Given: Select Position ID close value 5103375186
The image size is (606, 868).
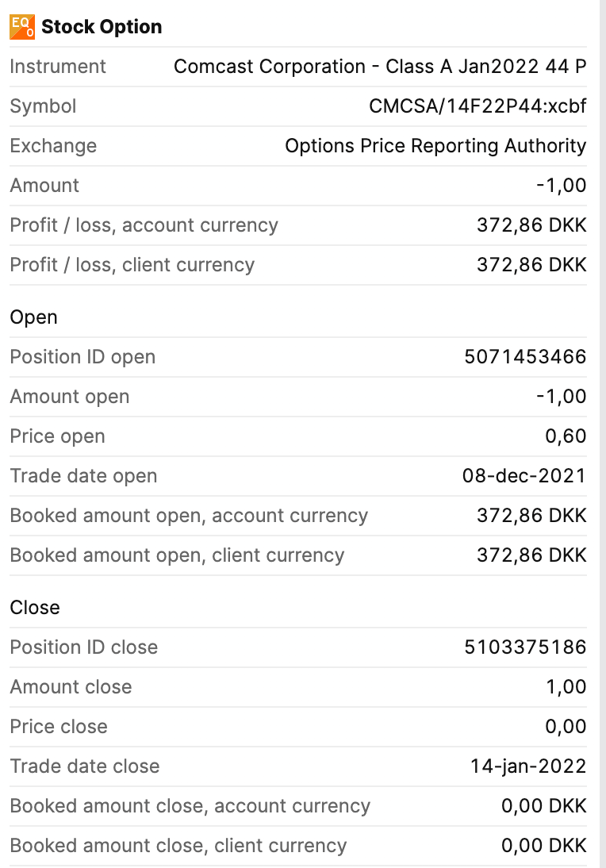Looking at the screenshot, I should point(525,647).
